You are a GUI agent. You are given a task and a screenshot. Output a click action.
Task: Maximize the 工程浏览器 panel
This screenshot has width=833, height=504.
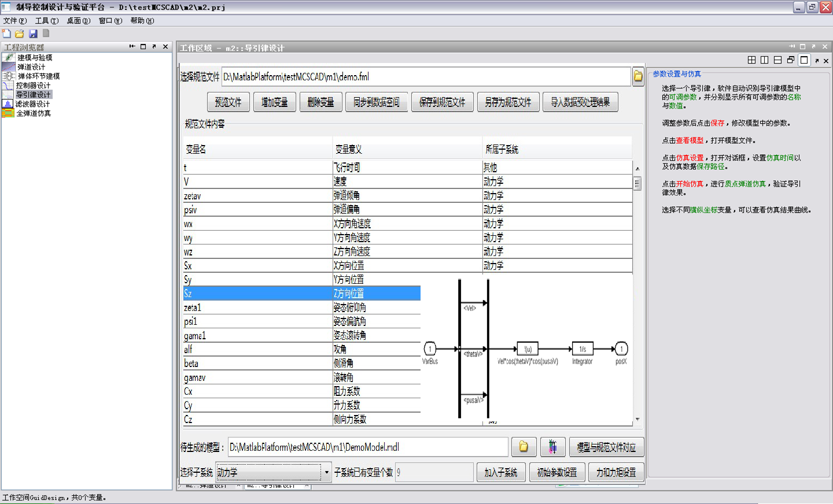(x=143, y=46)
